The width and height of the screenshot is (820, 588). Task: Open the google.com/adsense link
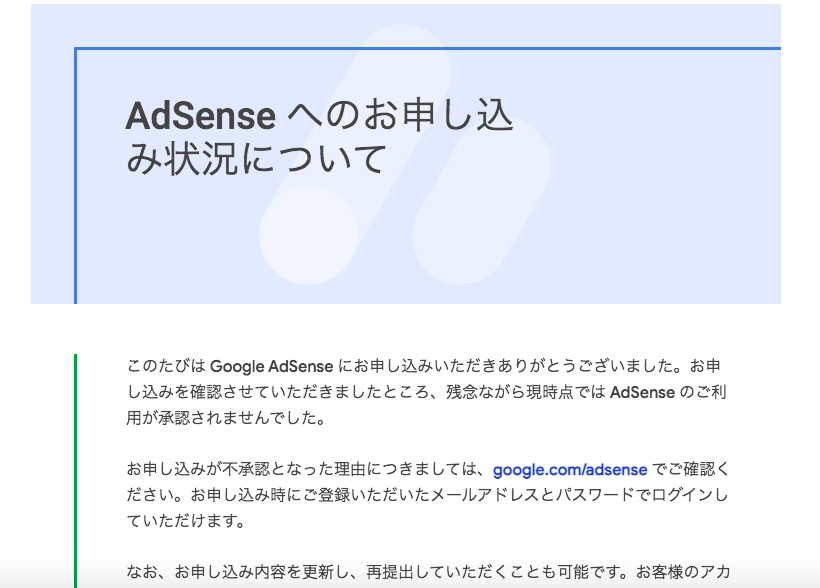[x=570, y=469]
